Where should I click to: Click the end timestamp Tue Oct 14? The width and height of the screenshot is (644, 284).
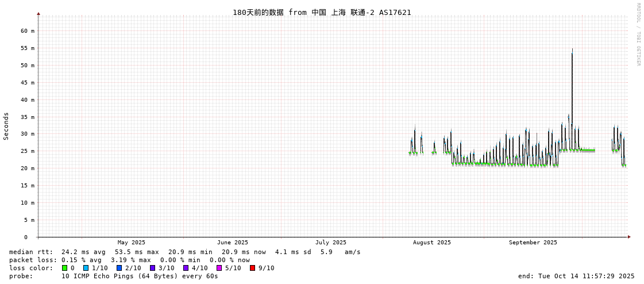tap(576, 276)
